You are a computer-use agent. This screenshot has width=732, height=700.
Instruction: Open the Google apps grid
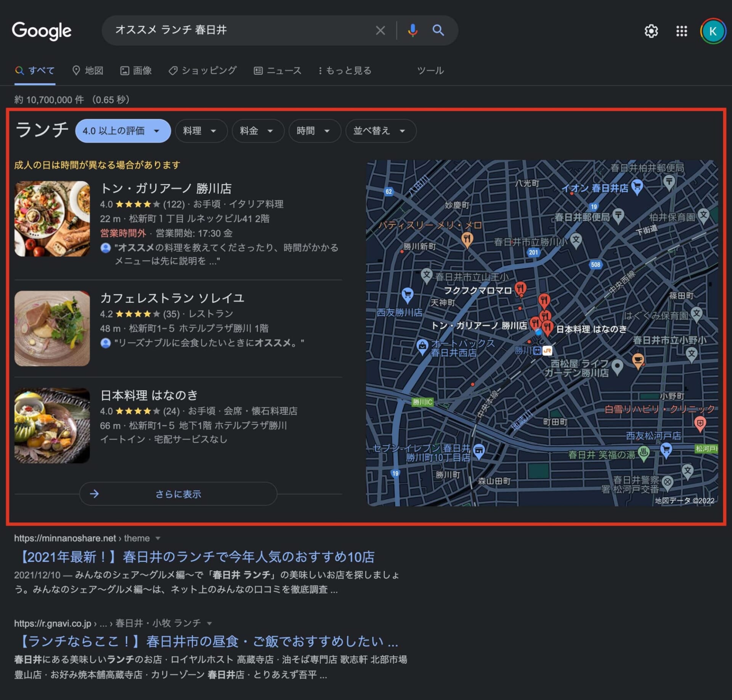(x=681, y=31)
